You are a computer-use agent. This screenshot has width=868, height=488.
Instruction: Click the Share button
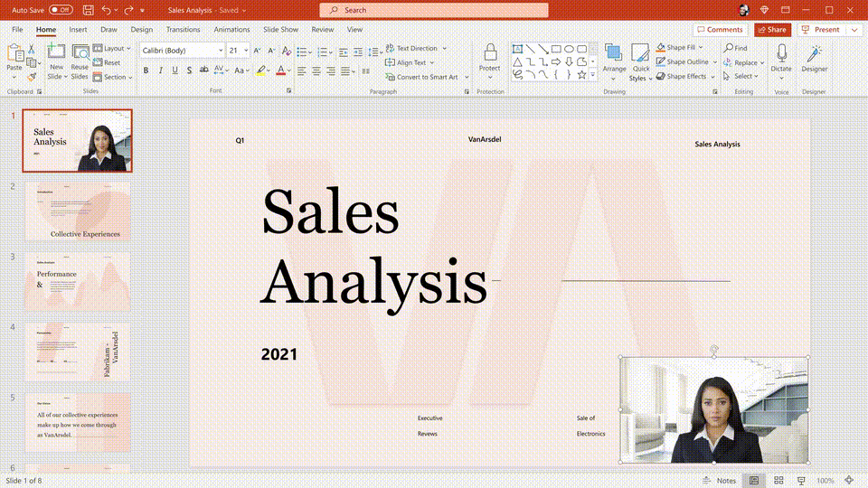click(x=772, y=30)
